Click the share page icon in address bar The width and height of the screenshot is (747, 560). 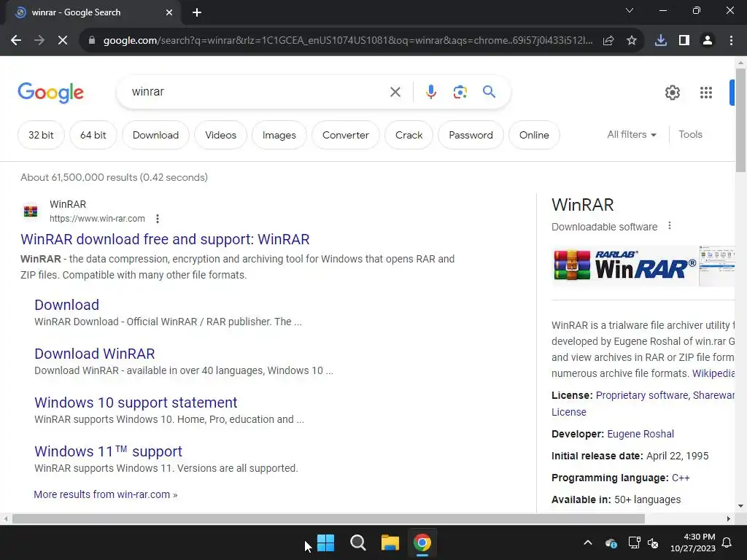(608, 41)
